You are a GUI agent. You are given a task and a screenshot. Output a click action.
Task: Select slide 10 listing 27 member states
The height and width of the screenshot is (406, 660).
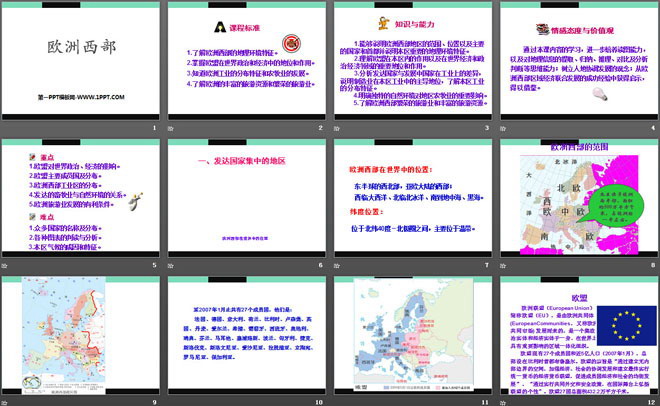tap(247, 336)
